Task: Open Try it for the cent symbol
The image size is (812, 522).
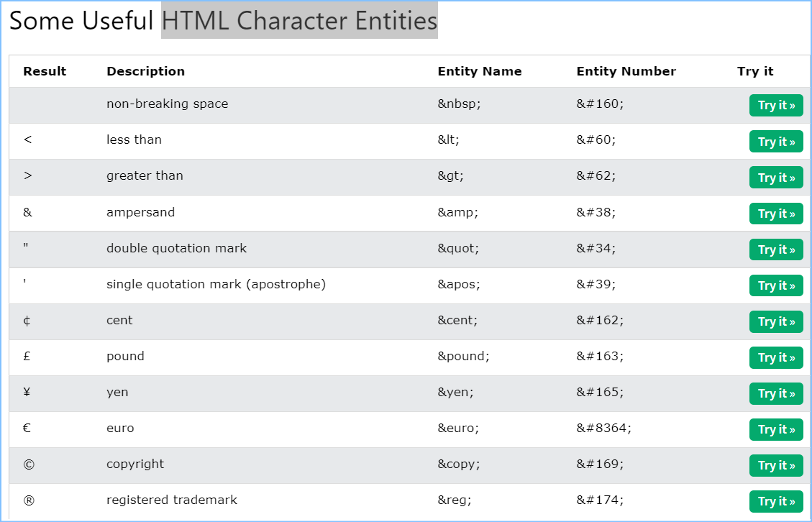Action: (776, 321)
